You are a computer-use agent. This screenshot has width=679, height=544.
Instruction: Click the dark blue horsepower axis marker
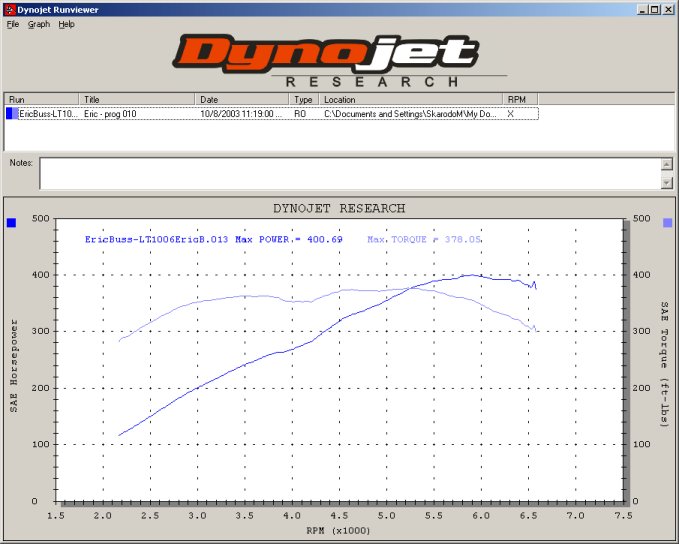(12, 223)
